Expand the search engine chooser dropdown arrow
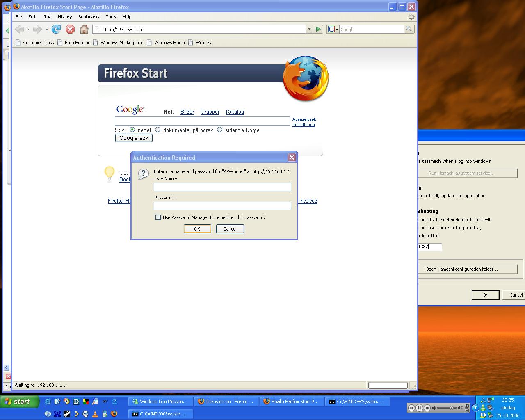This screenshot has width=525, height=420. tap(337, 29)
